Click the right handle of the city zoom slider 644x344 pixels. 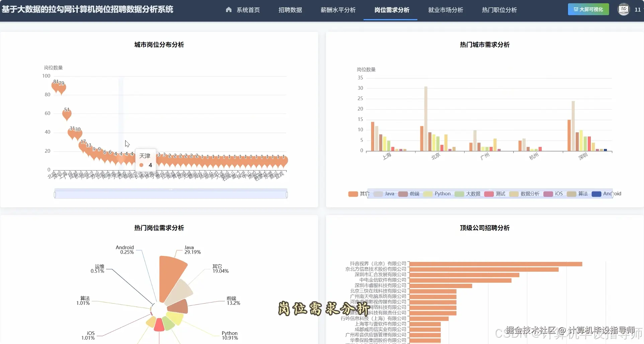point(287,194)
